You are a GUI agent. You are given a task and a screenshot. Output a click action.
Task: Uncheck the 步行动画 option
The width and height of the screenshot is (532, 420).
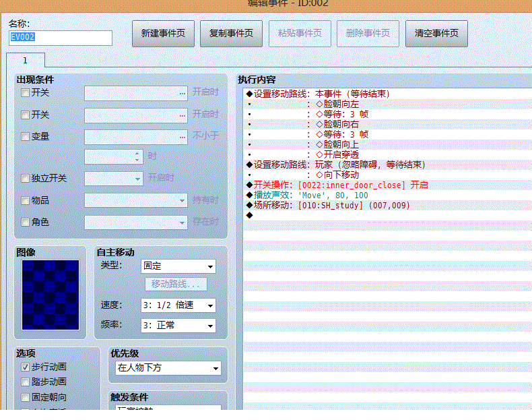click(x=25, y=367)
